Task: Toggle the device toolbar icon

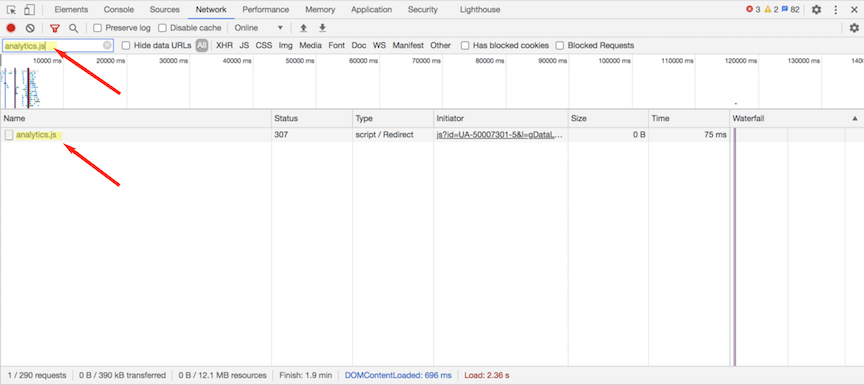Action: point(29,9)
